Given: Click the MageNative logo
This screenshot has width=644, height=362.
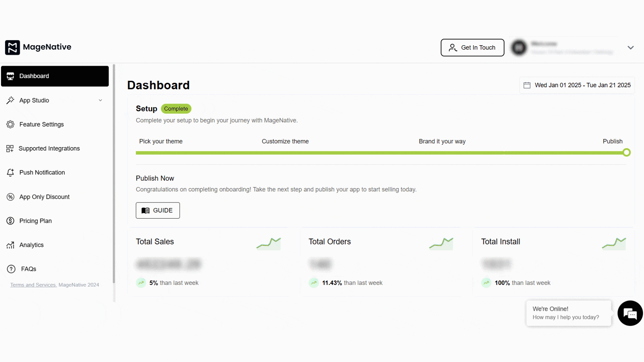Looking at the screenshot, I should [x=38, y=47].
